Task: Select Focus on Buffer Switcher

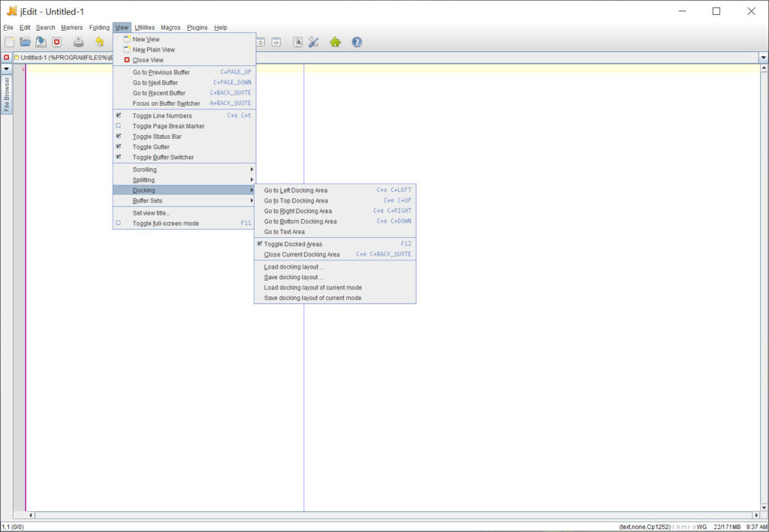Action: tap(185, 104)
